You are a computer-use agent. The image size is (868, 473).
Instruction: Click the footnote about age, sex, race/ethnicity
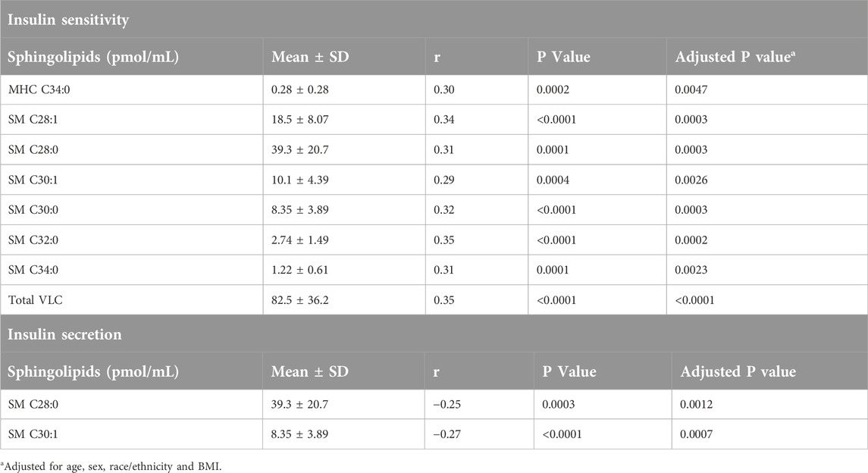point(111,466)
